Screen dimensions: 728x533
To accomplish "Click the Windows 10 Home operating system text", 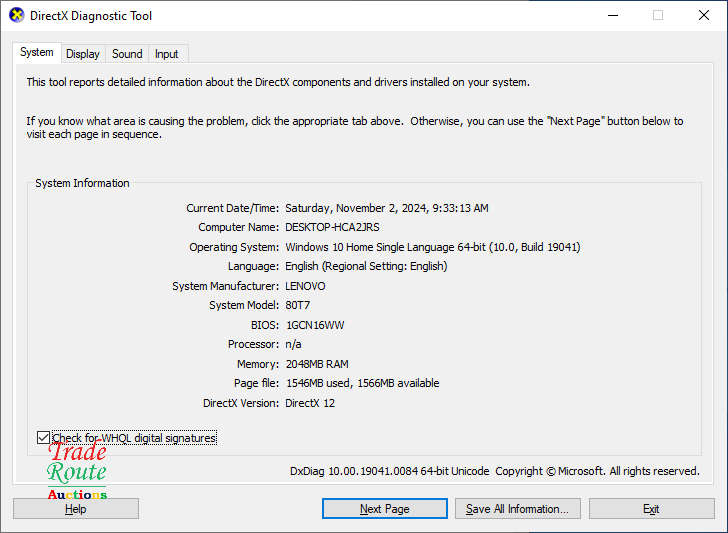I will tap(432, 247).
